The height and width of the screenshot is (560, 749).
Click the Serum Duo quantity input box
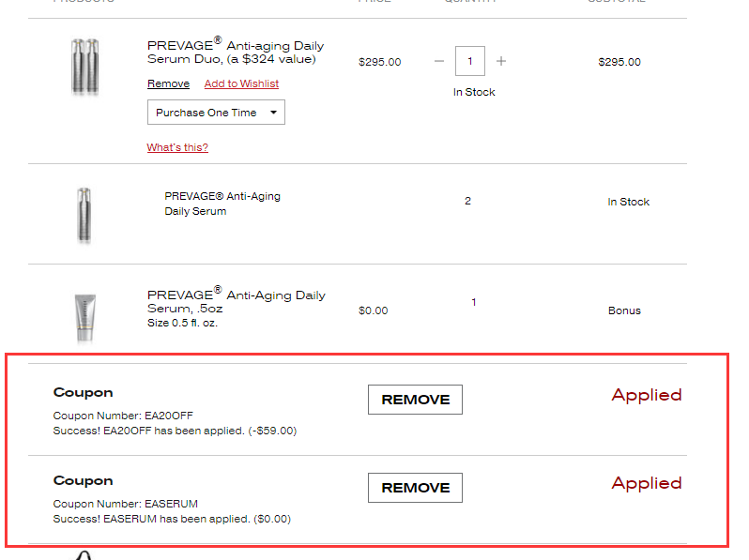tap(470, 61)
